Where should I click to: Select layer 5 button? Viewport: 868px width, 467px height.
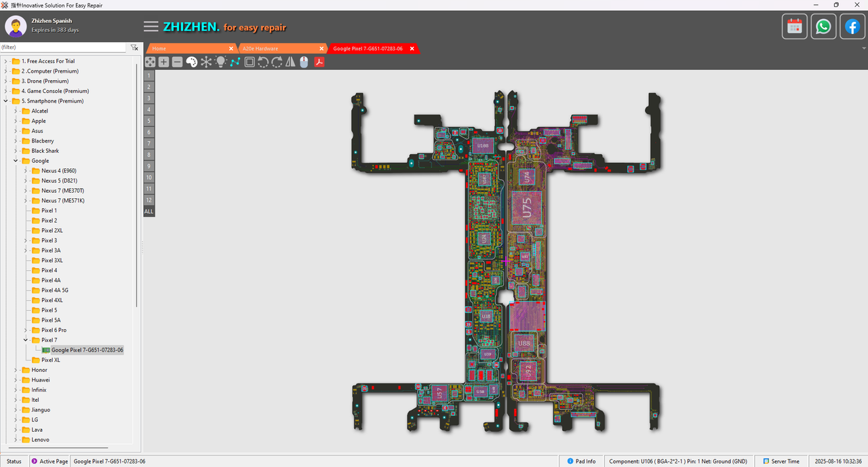(x=149, y=121)
